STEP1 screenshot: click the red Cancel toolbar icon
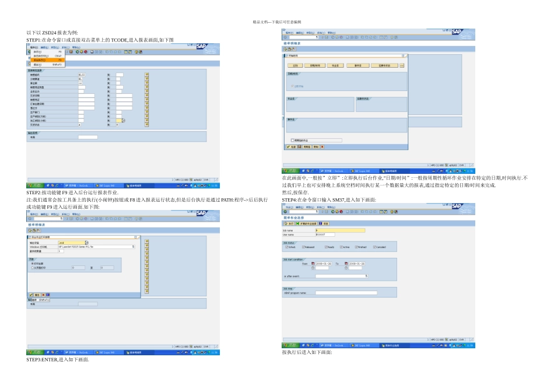Viewport: 554px width, 392px height. [x=86, y=52]
